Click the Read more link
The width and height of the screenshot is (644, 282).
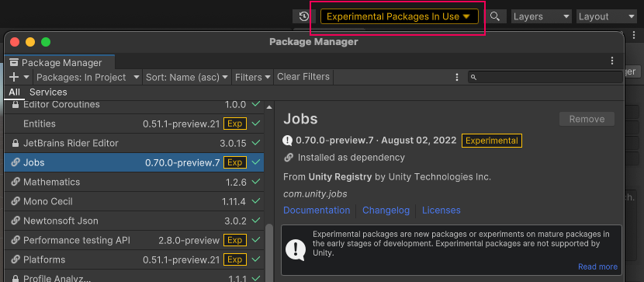coord(597,266)
